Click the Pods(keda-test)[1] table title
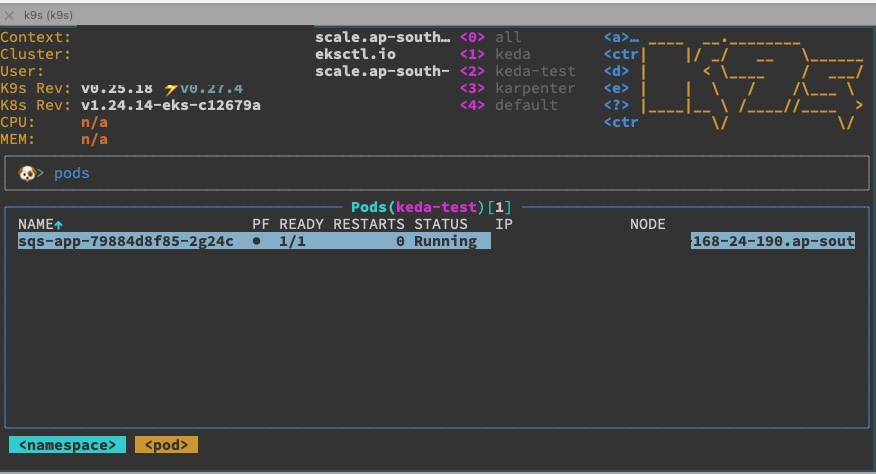This screenshot has width=876, height=474. point(431,207)
